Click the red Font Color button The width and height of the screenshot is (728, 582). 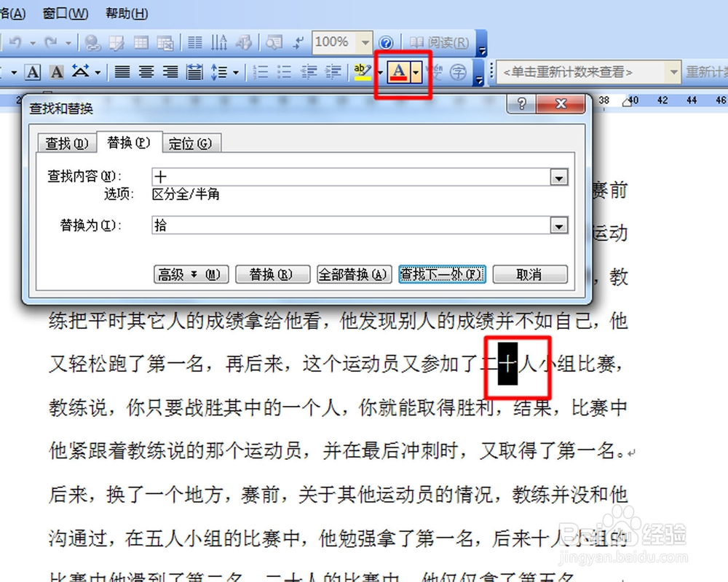pos(399,73)
